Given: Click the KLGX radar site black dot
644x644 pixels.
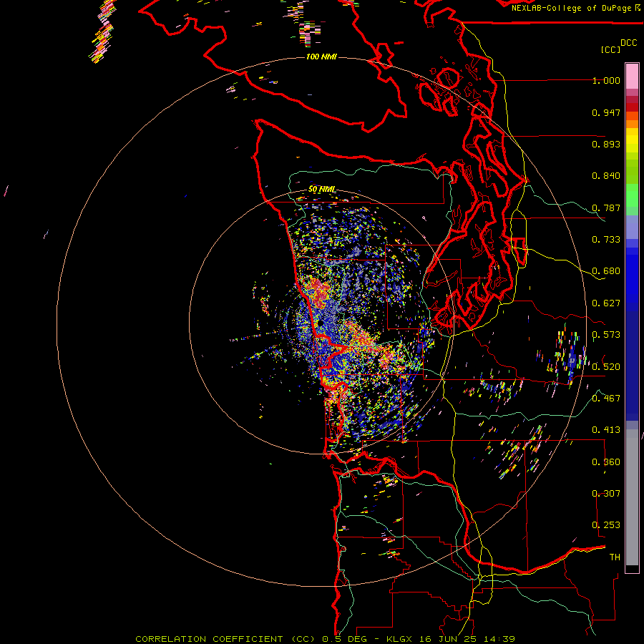Looking at the screenshot, I should coord(320,323).
